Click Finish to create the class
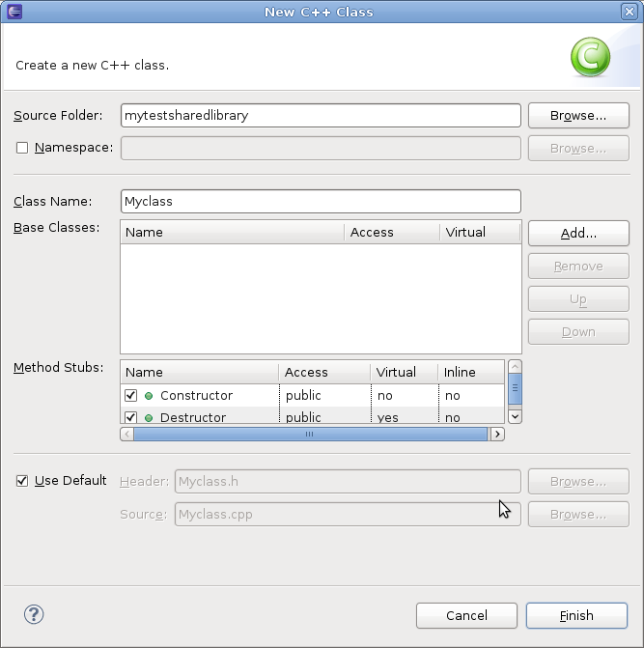644x648 pixels. (x=576, y=615)
